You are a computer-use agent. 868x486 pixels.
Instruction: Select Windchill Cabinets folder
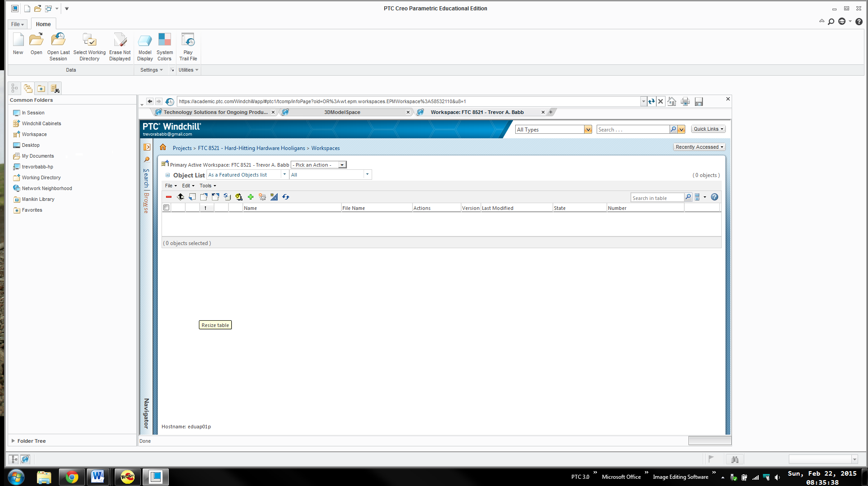pos(41,123)
